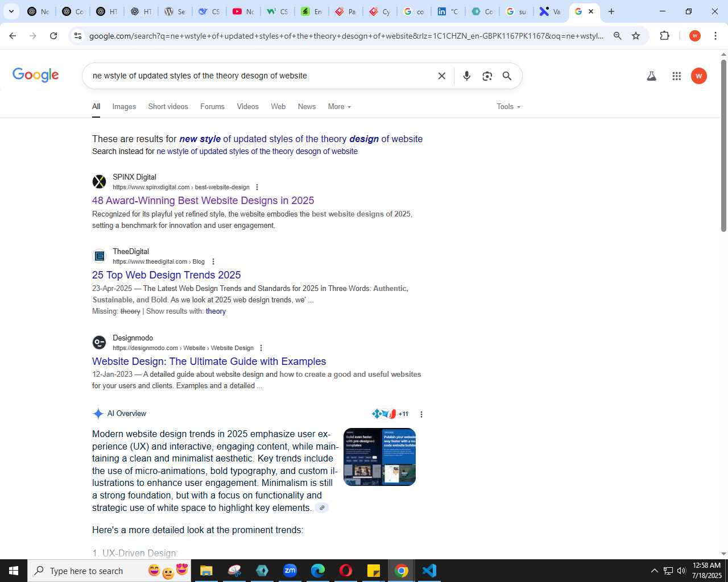
Task: Open more options for TheeDigital result
Action: 213,261
